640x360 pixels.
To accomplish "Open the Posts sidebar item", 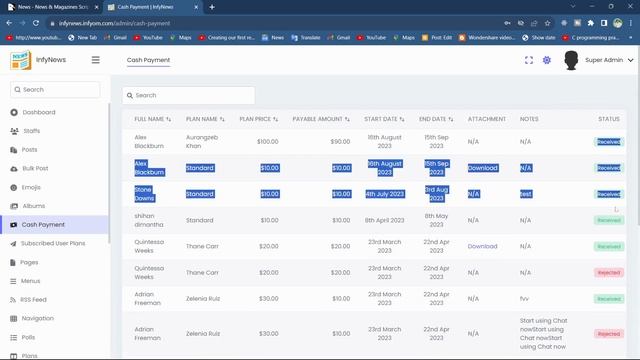I will [24, 150].
